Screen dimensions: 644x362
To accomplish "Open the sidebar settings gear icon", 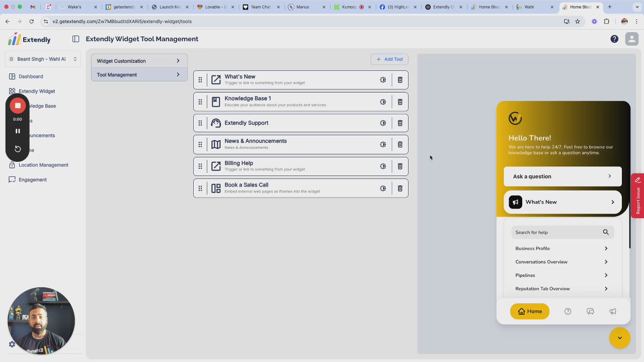I will (x=12, y=344).
